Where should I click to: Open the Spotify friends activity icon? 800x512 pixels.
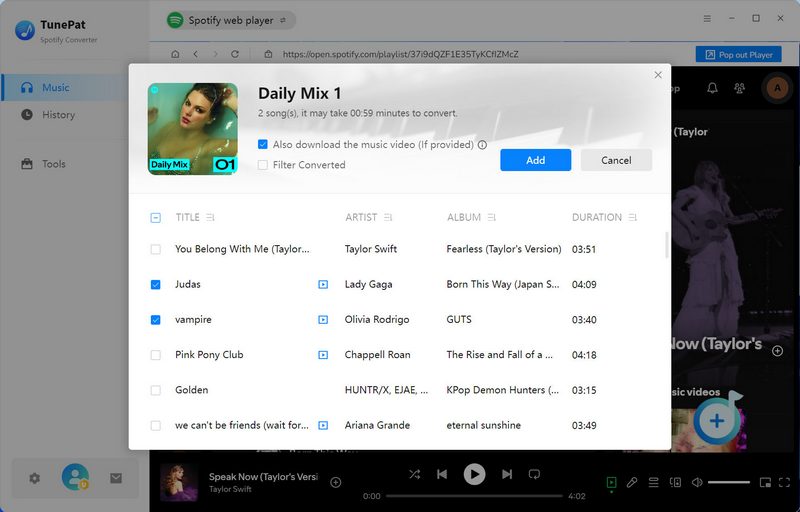click(739, 88)
